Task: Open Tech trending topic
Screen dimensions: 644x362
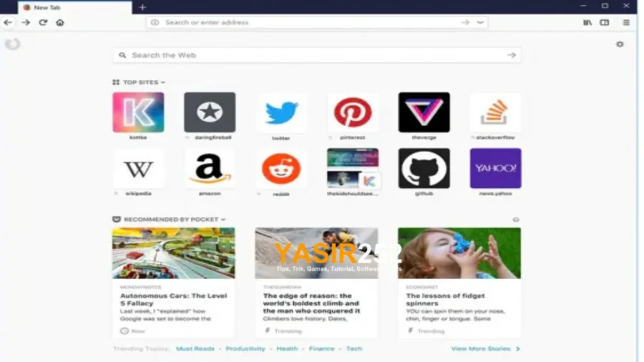Action: click(354, 348)
